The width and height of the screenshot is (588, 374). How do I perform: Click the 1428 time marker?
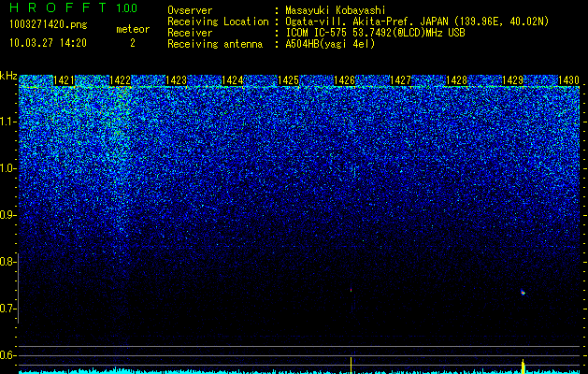(457, 80)
